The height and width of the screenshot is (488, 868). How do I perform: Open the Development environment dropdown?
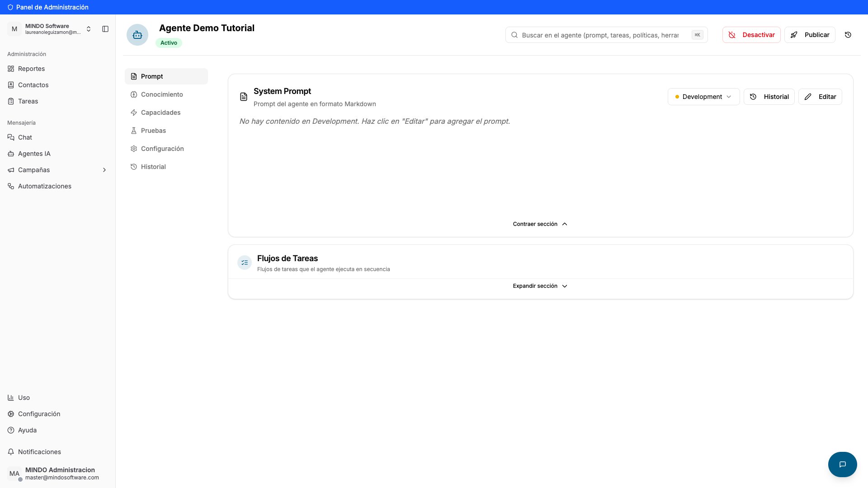pyautogui.click(x=703, y=97)
